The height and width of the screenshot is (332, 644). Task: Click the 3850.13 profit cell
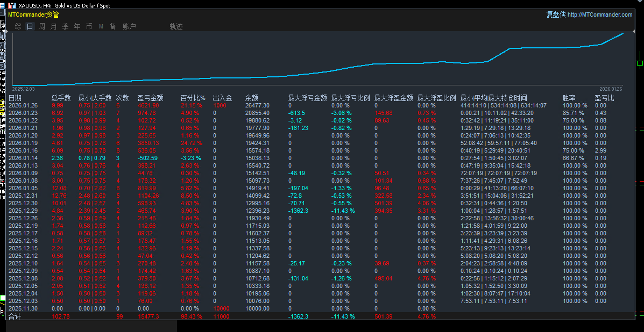[x=148, y=143]
